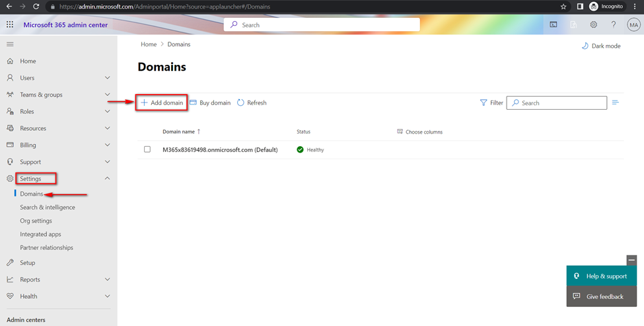The image size is (644, 326).
Task: Click the Support headset icon
Action: pyautogui.click(x=11, y=162)
